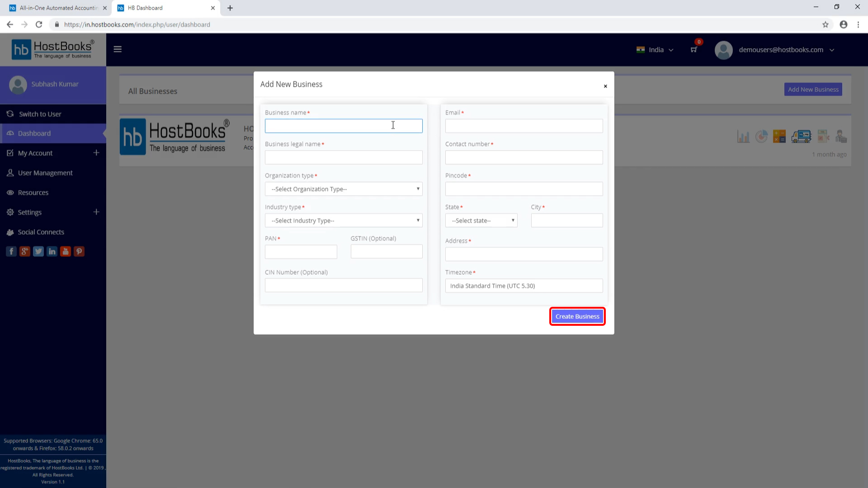Click the Twitter social icon
868x488 pixels.
click(38, 252)
